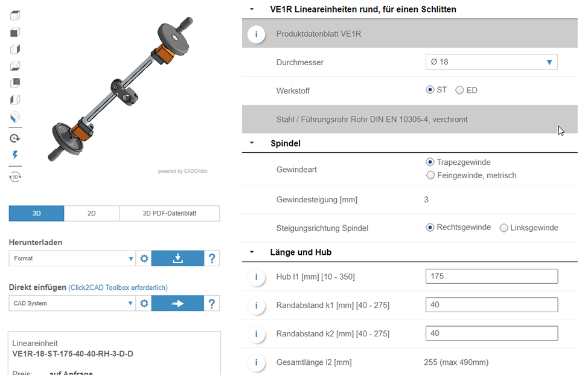Open the Format download dropdown

point(72,258)
